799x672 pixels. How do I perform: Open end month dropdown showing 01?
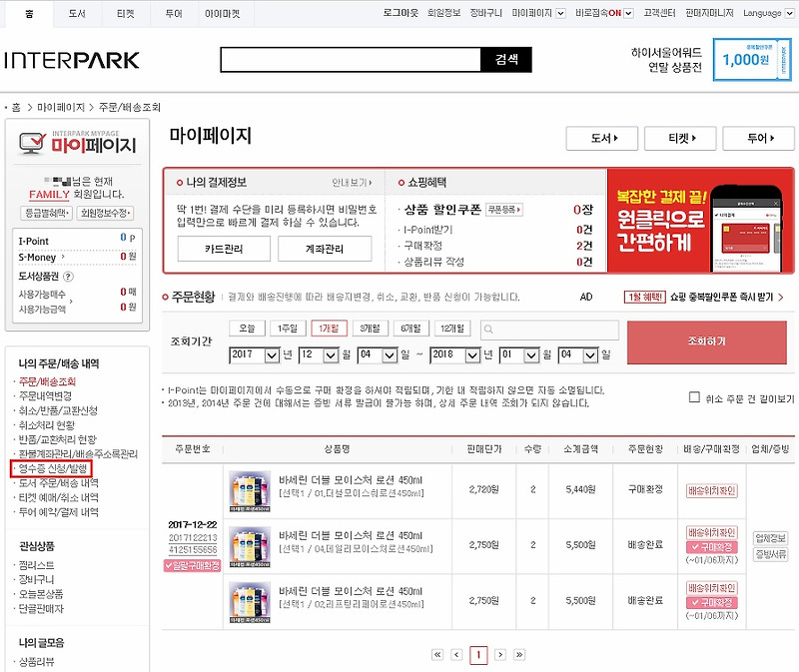519,354
